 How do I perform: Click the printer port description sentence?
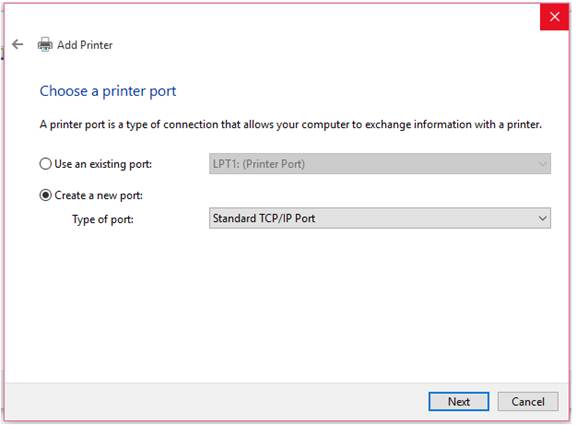pyautogui.click(x=291, y=125)
